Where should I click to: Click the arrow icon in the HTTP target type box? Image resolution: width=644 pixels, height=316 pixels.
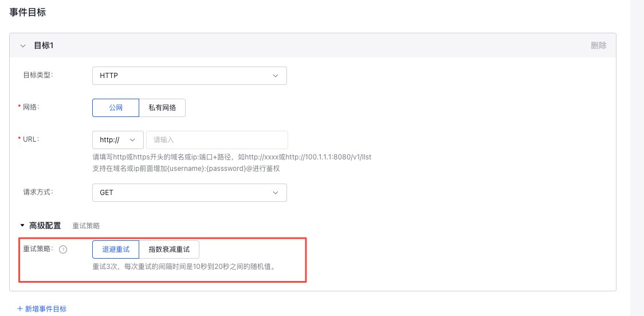(276, 76)
